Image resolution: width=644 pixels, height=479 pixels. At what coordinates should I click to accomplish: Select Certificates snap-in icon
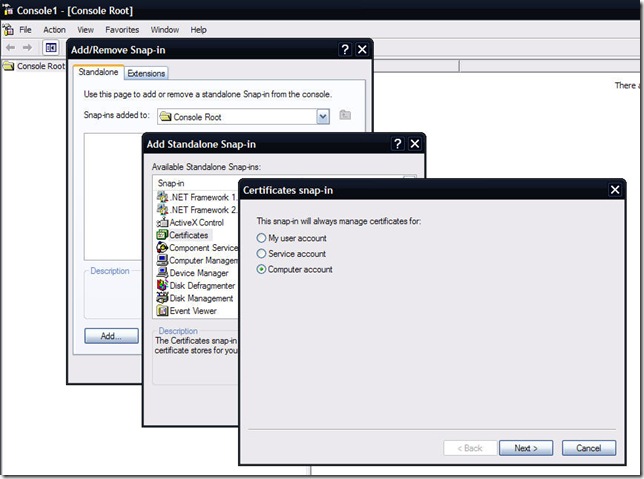(162, 235)
